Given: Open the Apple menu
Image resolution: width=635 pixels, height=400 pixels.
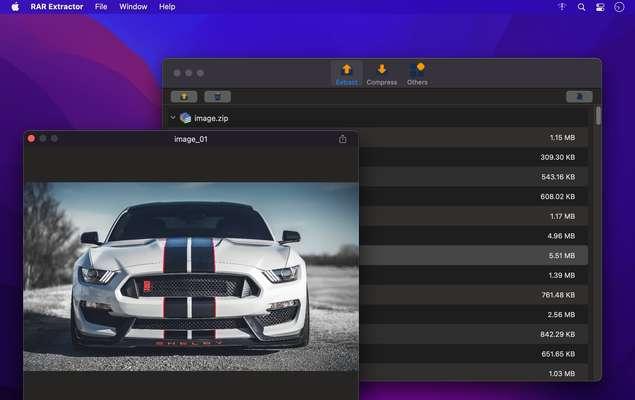Looking at the screenshot, I should pos(15,7).
